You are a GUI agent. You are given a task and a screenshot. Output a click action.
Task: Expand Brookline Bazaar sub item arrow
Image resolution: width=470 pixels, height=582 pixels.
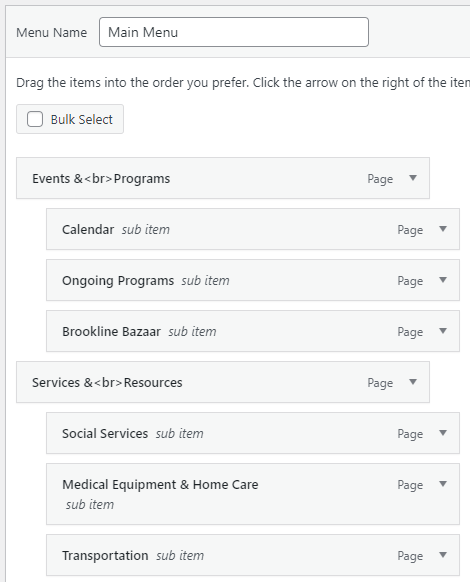point(443,331)
